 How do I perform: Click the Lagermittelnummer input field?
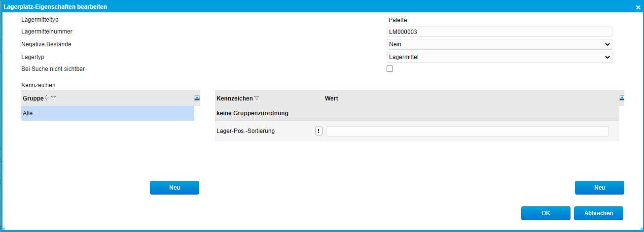(x=500, y=32)
